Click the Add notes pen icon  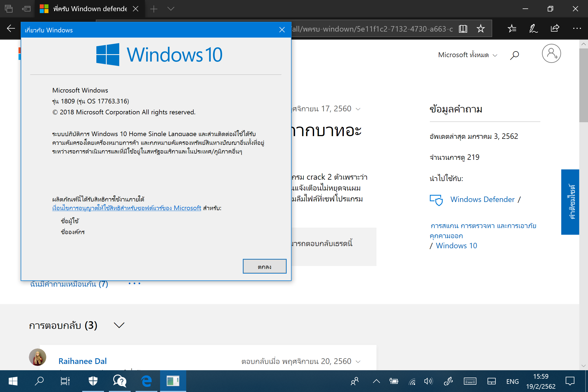533,29
